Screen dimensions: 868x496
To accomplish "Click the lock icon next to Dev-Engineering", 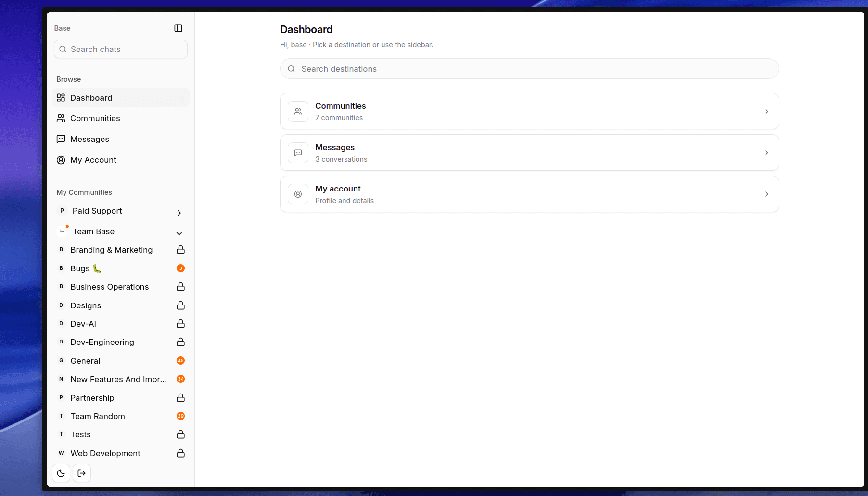I will point(181,342).
